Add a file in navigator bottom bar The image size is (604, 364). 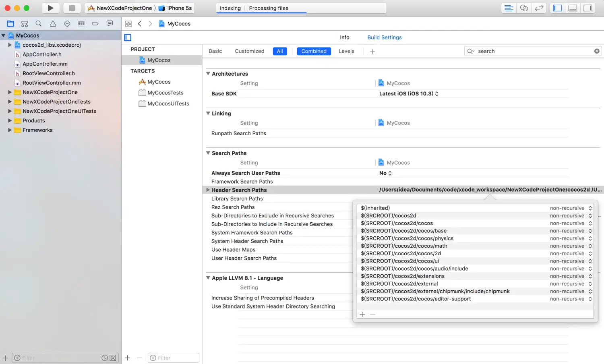(x=5, y=358)
